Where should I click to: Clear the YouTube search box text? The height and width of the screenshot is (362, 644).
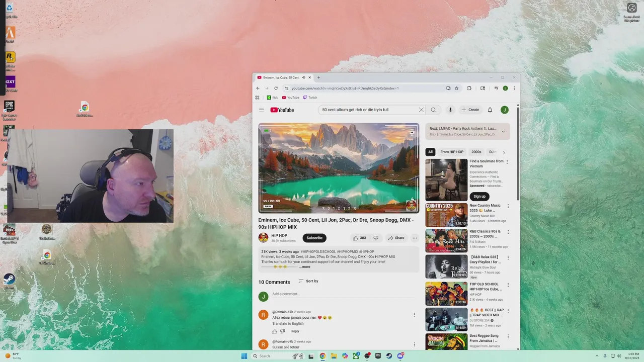coord(421,110)
